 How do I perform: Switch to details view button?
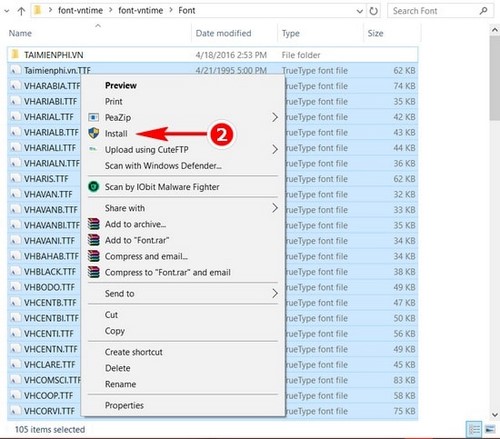click(x=474, y=429)
